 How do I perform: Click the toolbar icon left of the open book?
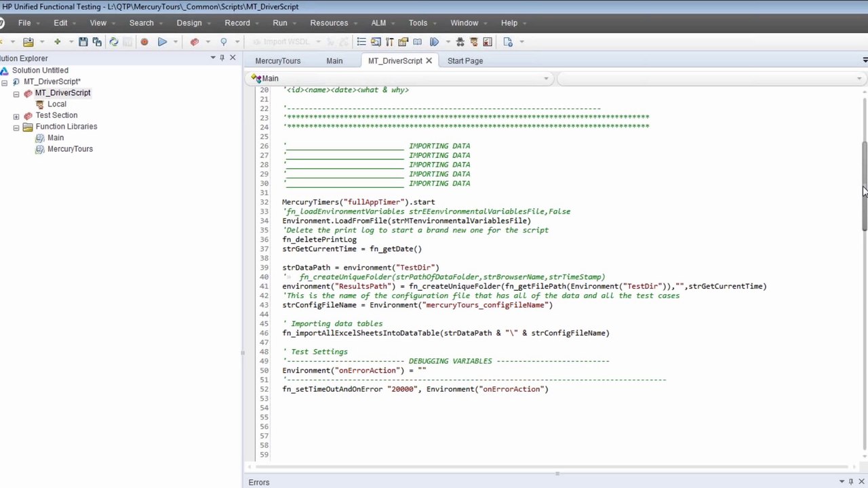click(403, 42)
